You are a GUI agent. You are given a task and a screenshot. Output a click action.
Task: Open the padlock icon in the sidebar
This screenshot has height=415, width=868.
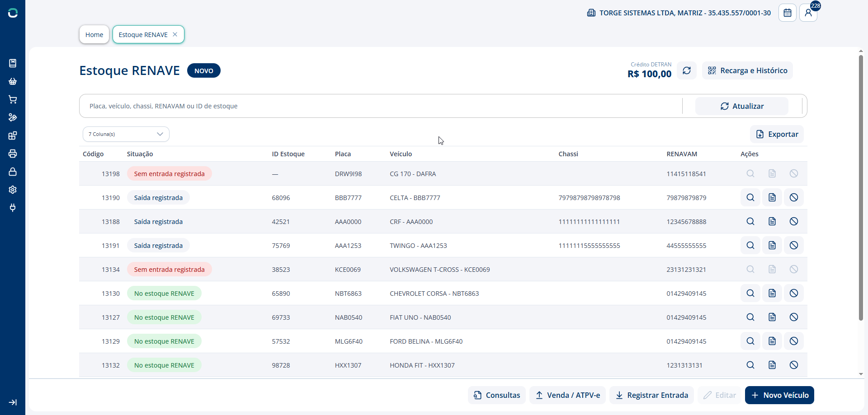(x=13, y=172)
